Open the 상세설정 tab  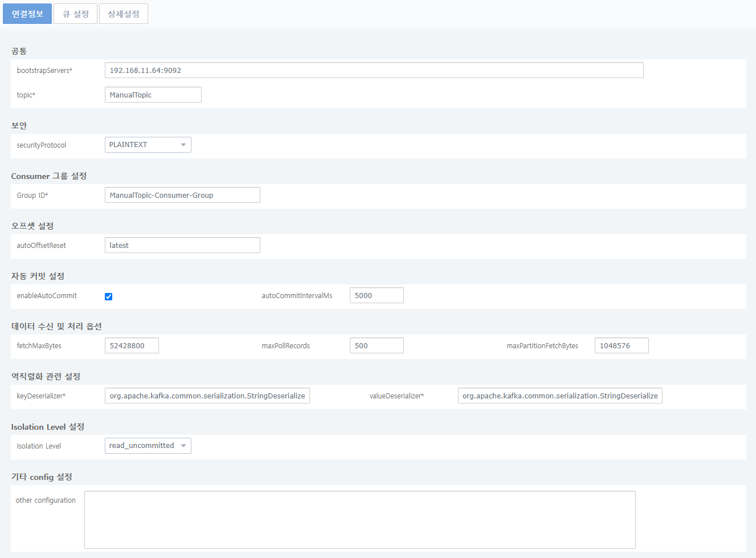click(x=124, y=14)
